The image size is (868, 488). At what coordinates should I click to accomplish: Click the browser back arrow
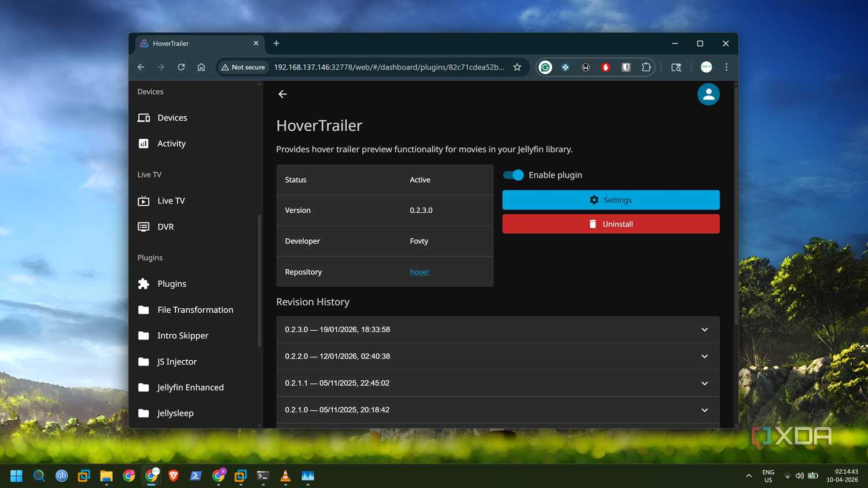[141, 67]
